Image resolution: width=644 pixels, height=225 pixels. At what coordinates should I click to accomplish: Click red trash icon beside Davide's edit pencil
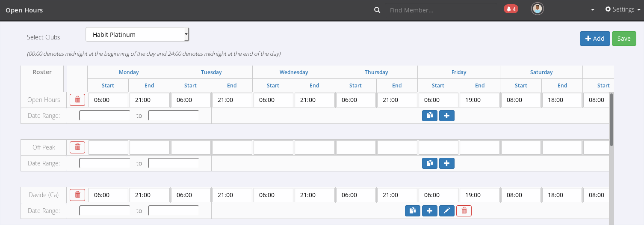pos(464,211)
